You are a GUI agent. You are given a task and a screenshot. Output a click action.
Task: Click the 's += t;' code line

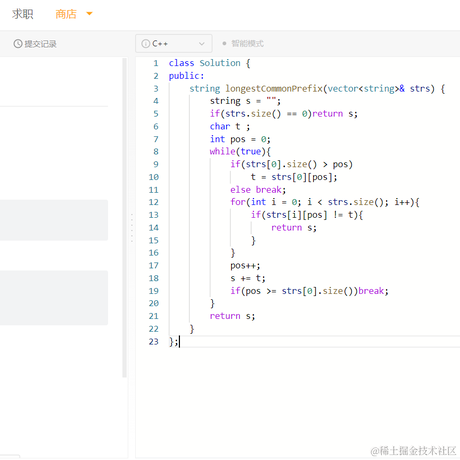coord(248,278)
